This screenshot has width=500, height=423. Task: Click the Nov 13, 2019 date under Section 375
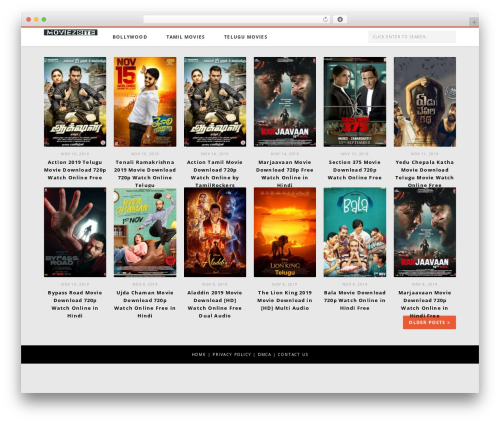[x=355, y=154]
